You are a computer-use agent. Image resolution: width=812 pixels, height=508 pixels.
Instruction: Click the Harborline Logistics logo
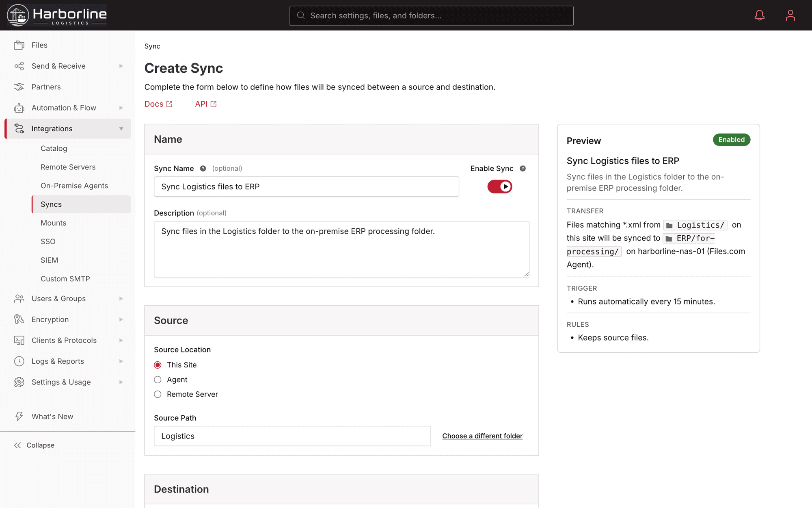click(57, 15)
